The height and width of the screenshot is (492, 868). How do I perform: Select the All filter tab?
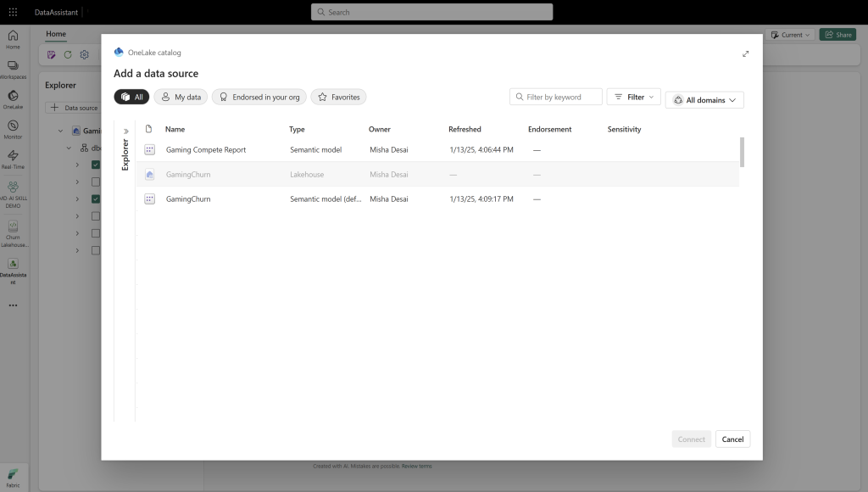coord(131,97)
